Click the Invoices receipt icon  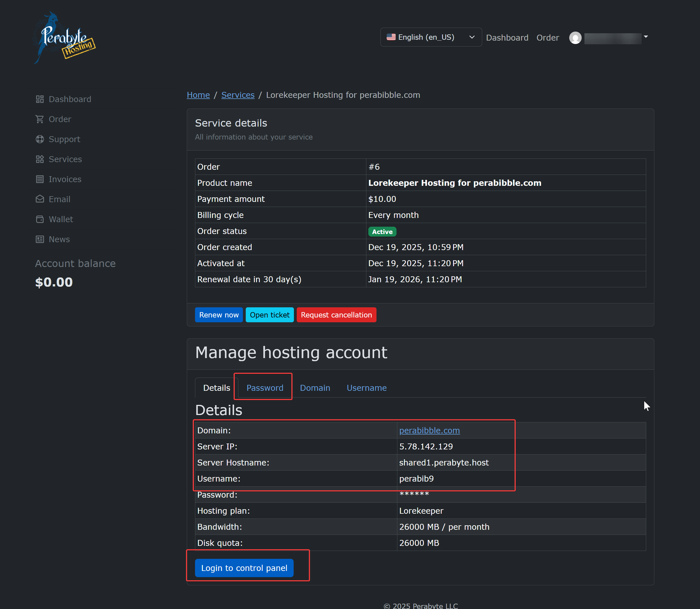click(40, 179)
